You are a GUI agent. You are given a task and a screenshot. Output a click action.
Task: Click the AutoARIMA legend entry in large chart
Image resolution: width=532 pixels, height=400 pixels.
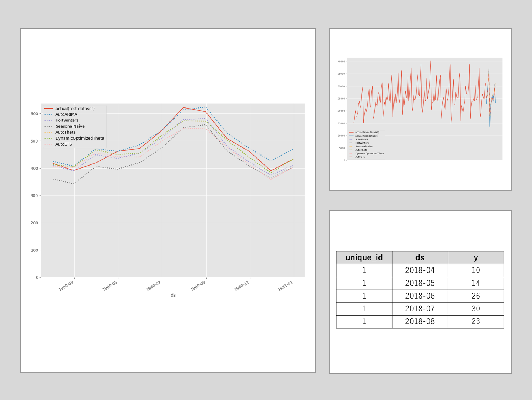pos(66,114)
